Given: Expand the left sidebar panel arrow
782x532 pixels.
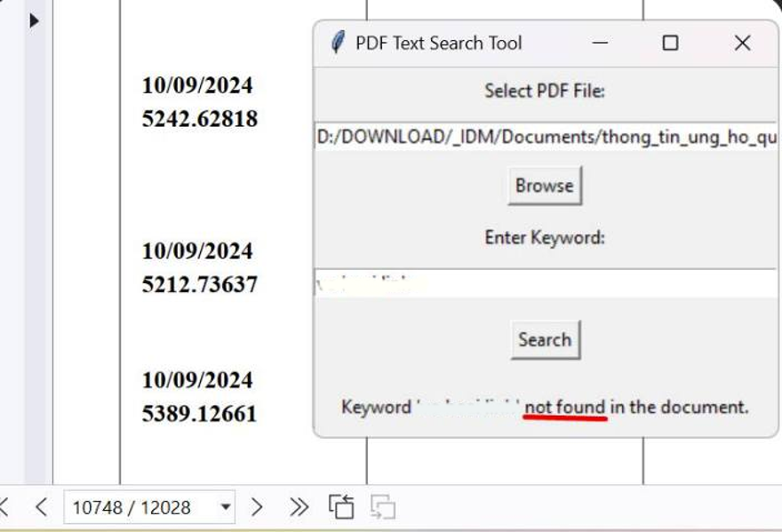Looking at the screenshot, I should [x=34, y=21].
